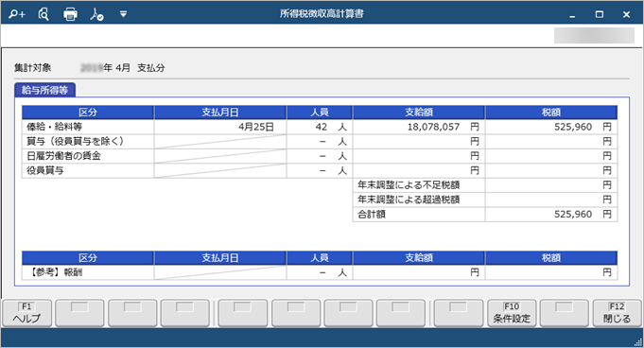Click the 18,078,057 payment amount
The width and height of the screenshot is (644, 348).
point(433,127)
